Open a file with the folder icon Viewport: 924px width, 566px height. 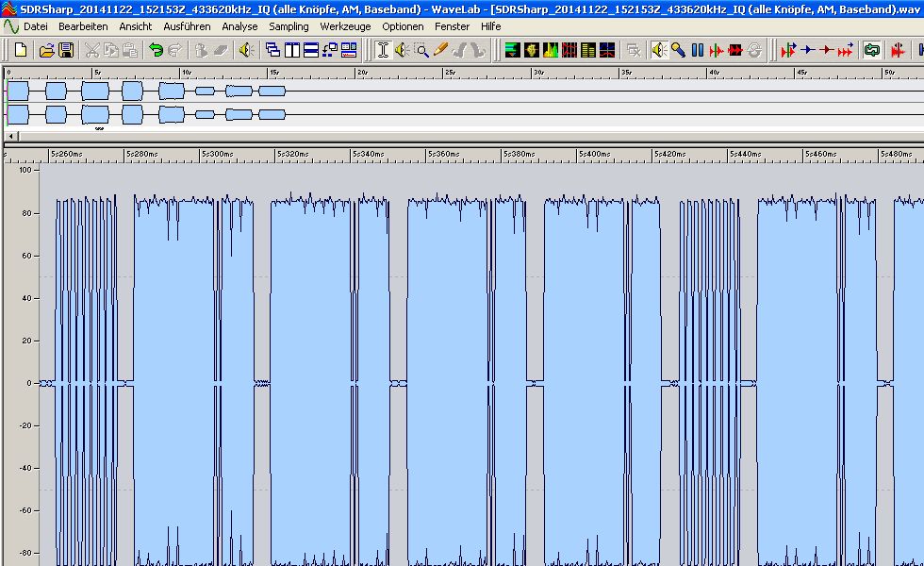pyautogui.click(x=46, y=50)
